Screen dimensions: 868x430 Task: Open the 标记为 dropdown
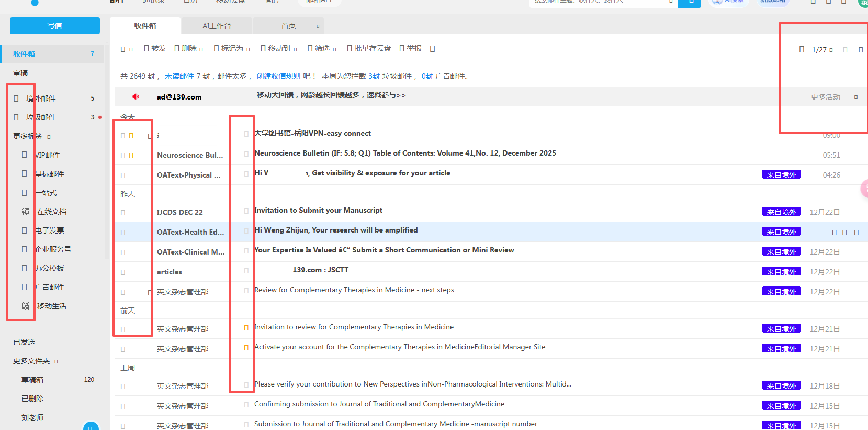coord(232,48)
